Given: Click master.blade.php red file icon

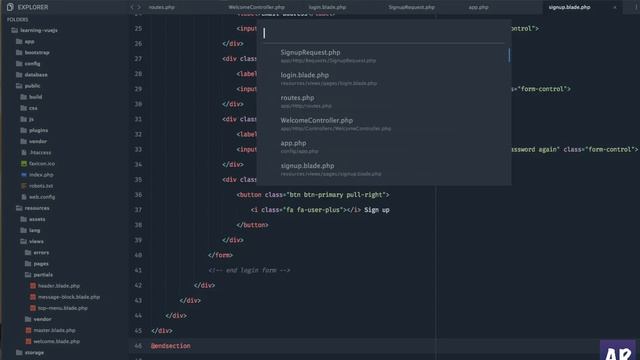Looking at the screenshot, I should point(29,330).
